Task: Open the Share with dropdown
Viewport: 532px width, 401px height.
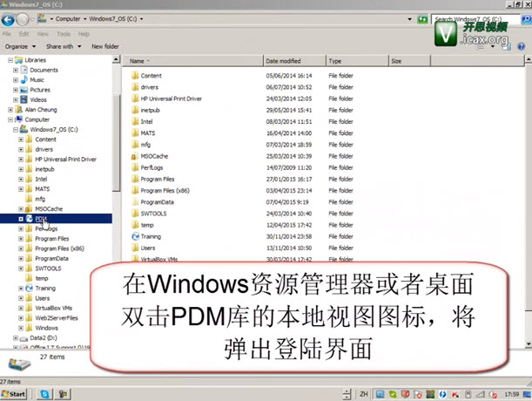Action: [x=64, y=46]
